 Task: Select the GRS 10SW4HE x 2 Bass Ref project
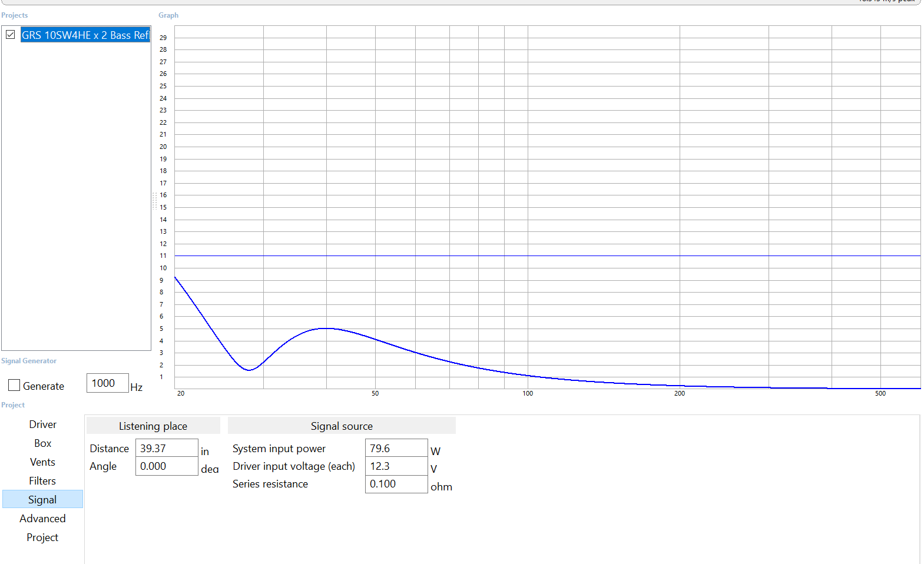pos(85,35)
